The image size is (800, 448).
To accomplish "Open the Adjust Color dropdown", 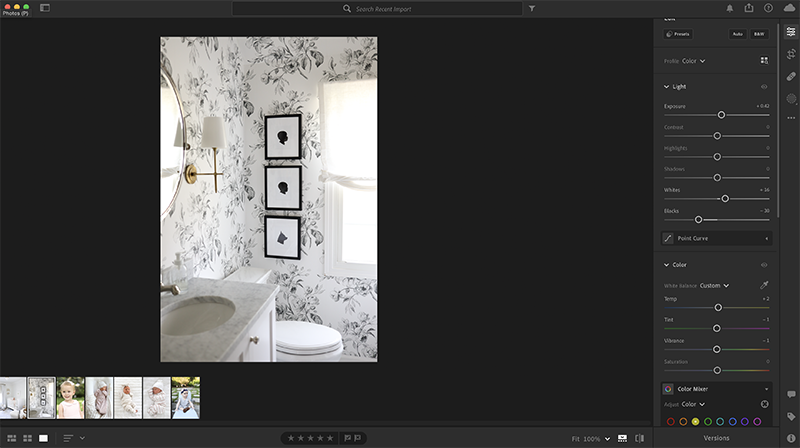I will pyautogui.click(x=693, y=404).
